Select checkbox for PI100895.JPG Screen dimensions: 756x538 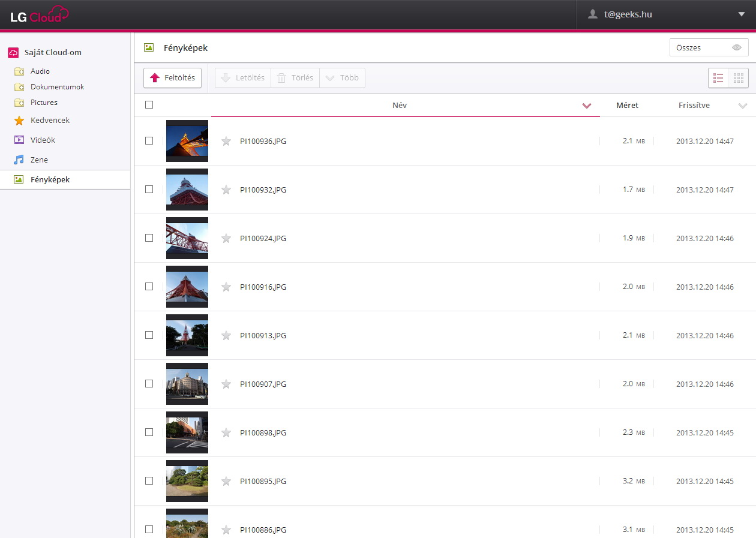(x=149, y=481)
